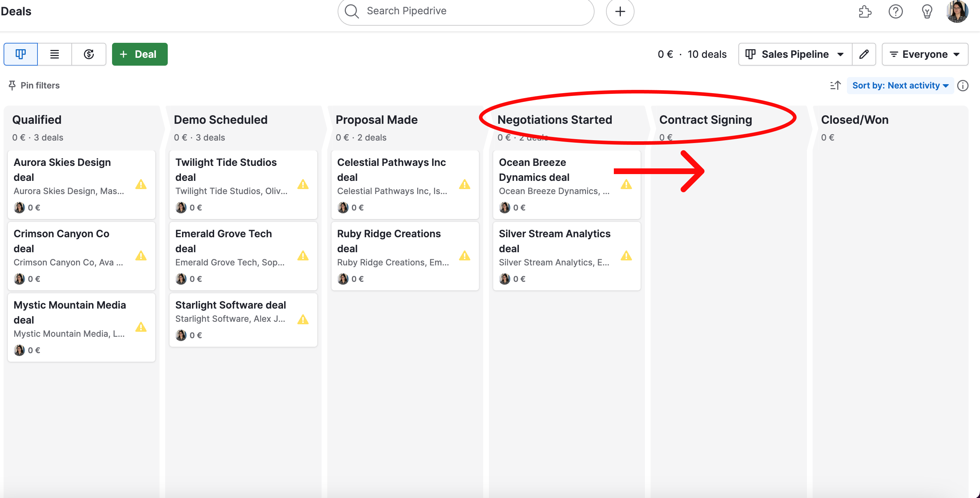Click the sort info icon

pos(963,86)
